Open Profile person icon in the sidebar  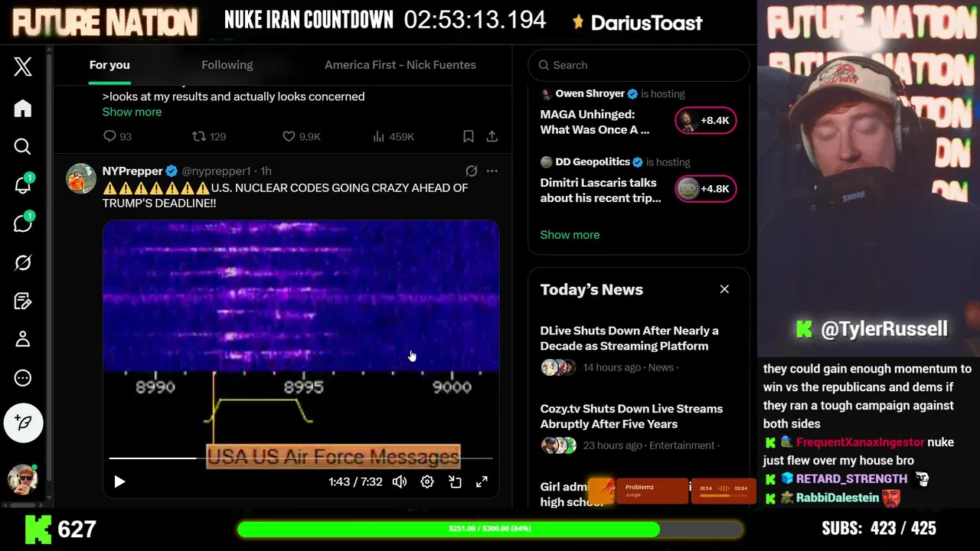click(x=23, y=339)
